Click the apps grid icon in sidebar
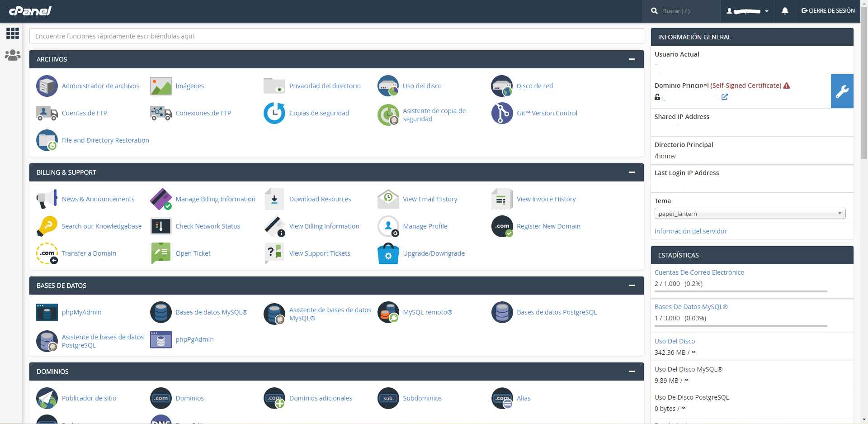This screenshot has height=424, width=868. pos(13,33)
